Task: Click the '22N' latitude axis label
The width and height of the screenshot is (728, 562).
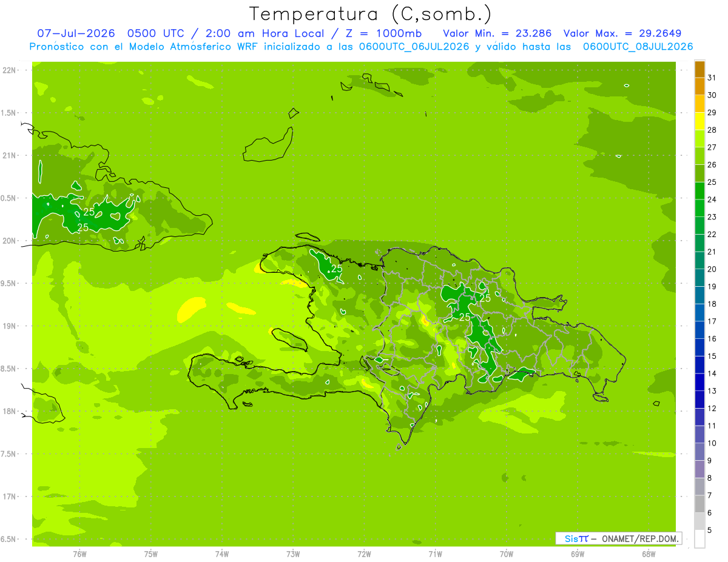Action: (x=10, y=70)
